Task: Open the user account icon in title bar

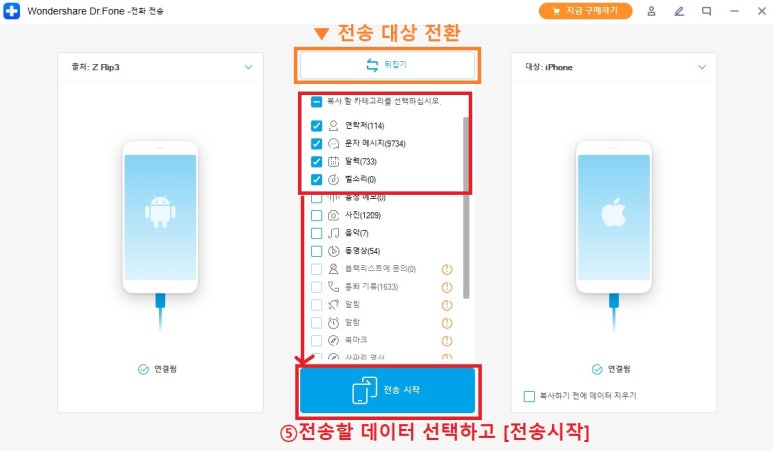Action: click(x=651, y=11)
